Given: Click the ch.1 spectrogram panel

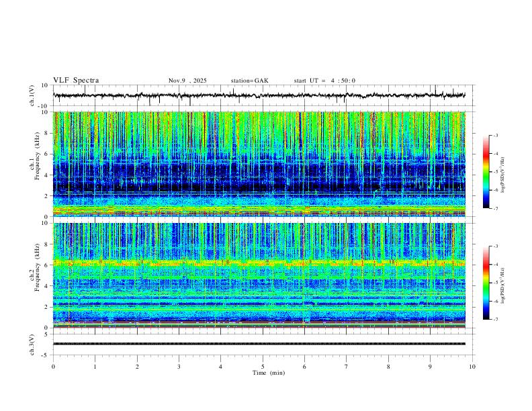Looking at the screenshot, I should click(259, 164).
